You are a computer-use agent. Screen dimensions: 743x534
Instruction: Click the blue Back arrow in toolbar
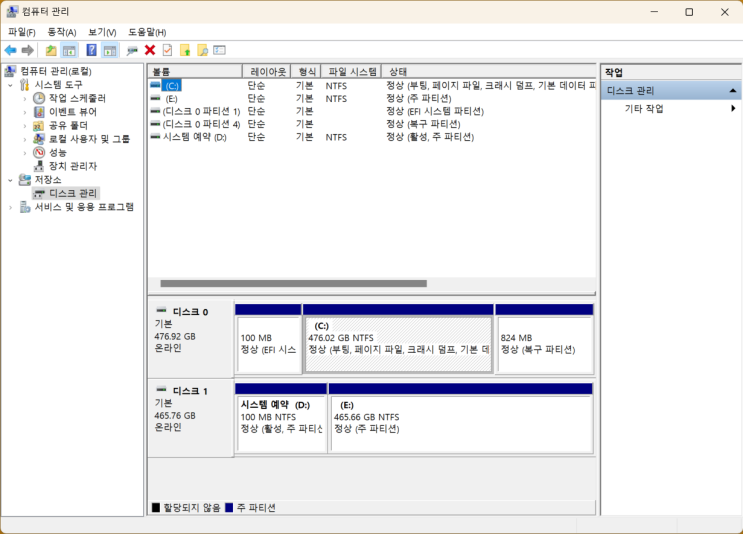click(x=10, y=50)
